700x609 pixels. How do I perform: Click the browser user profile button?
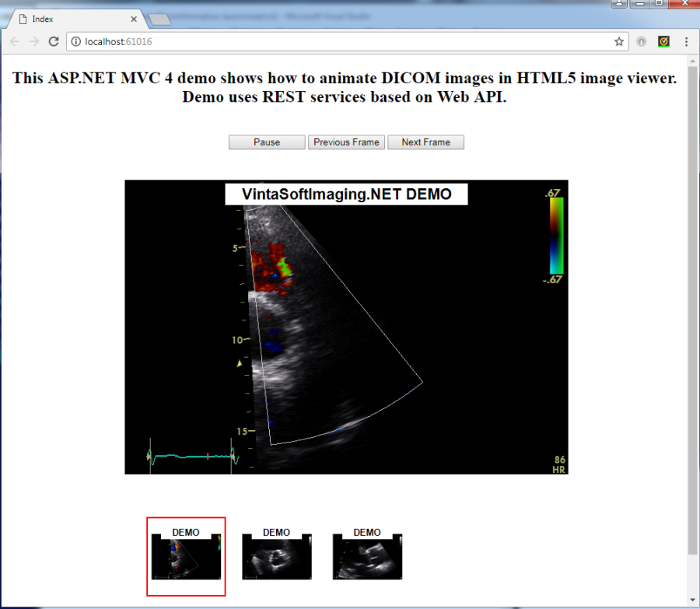(619, 4)
